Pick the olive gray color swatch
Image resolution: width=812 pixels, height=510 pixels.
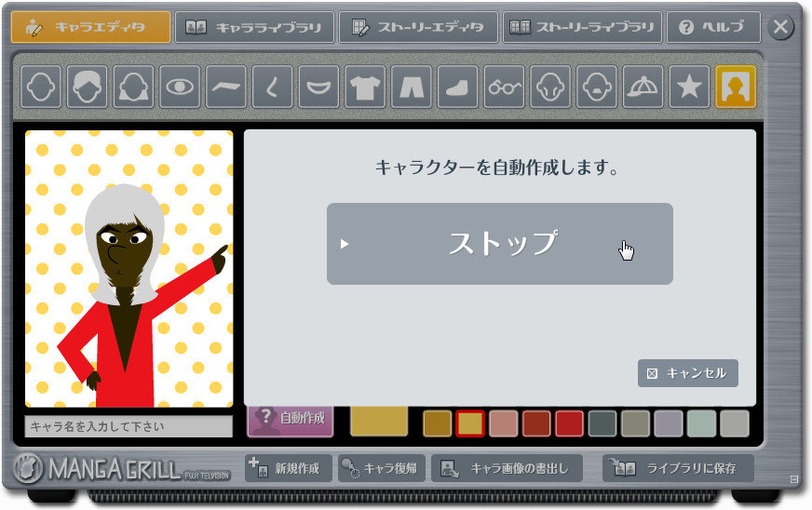point(635,423)
